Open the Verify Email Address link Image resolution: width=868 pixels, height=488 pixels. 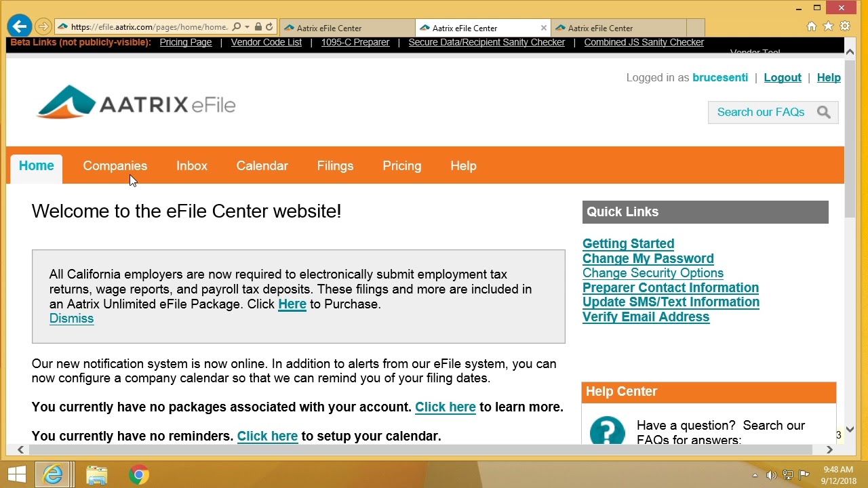point(646,317)
